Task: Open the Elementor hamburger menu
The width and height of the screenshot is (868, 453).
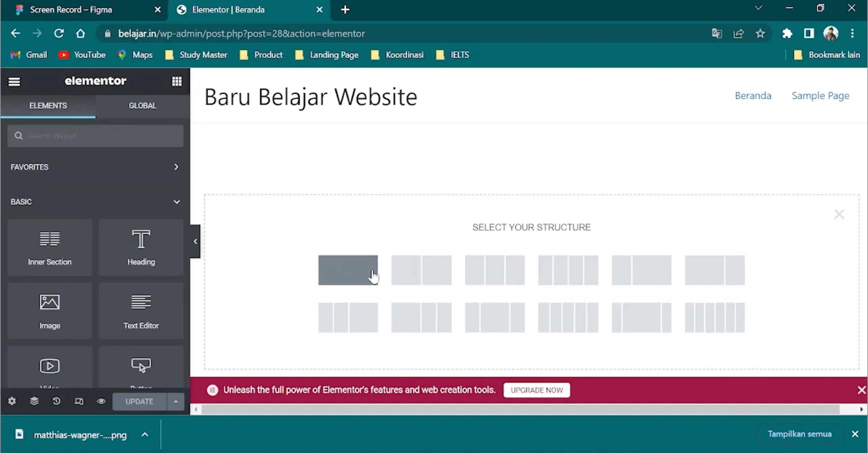Action: pos(14,81)
